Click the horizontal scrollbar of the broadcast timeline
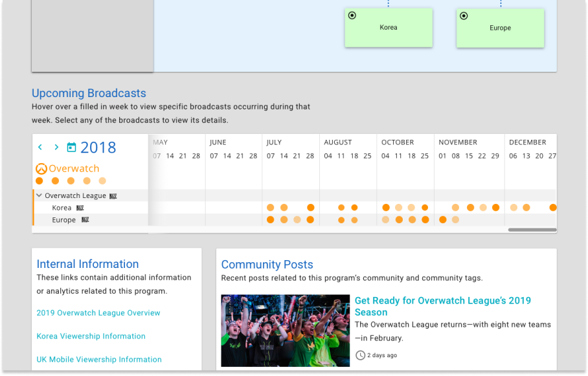The width and height of the screenshot is (588, 376). click(532, 230)
